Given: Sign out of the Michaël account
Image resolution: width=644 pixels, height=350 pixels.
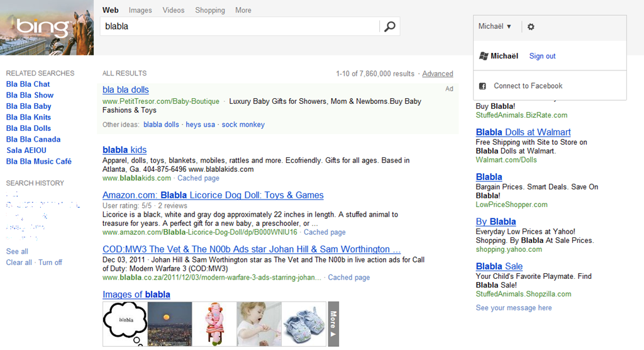Looking at the screenshot, I should [x=542, y=56].
